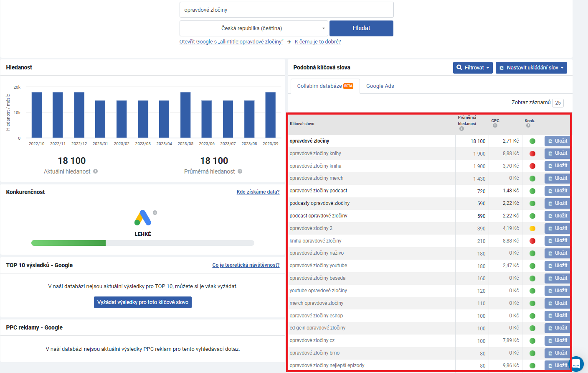Open the Filtrovat dropdown

[473, 68]
